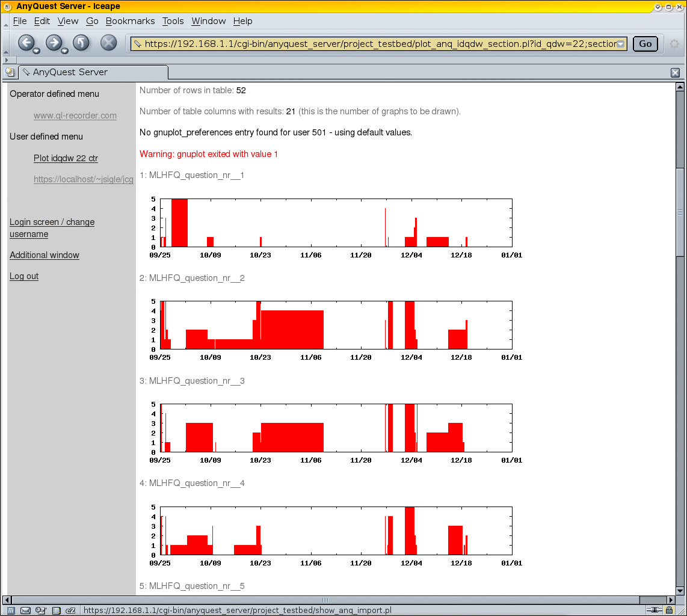Close the tab with the tab bar X

[675, 73]
